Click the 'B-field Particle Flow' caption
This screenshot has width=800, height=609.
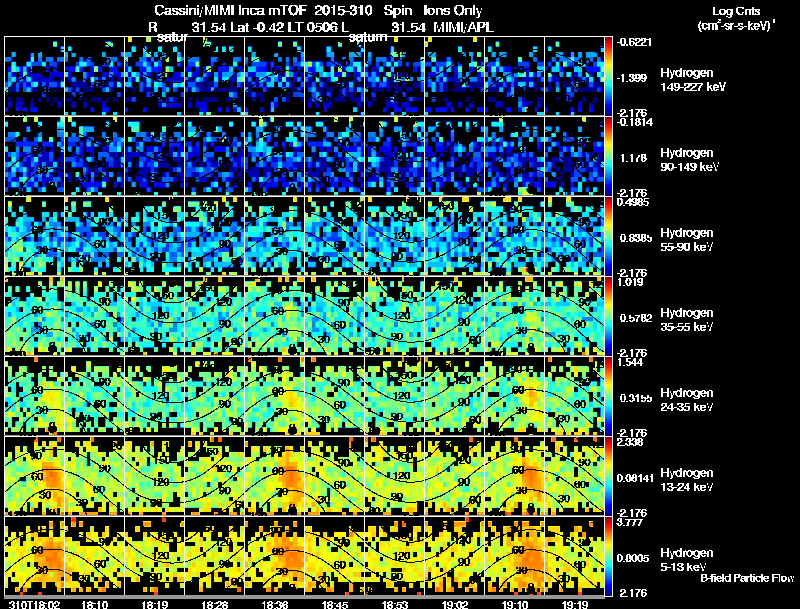pyautogui.click(x=747, y=578)
